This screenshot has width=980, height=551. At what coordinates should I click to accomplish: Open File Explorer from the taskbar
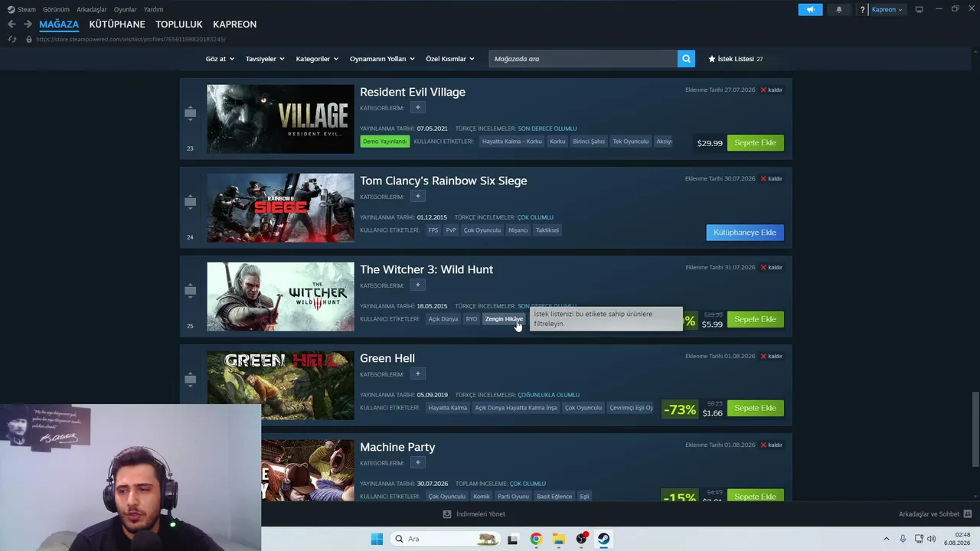559,539
